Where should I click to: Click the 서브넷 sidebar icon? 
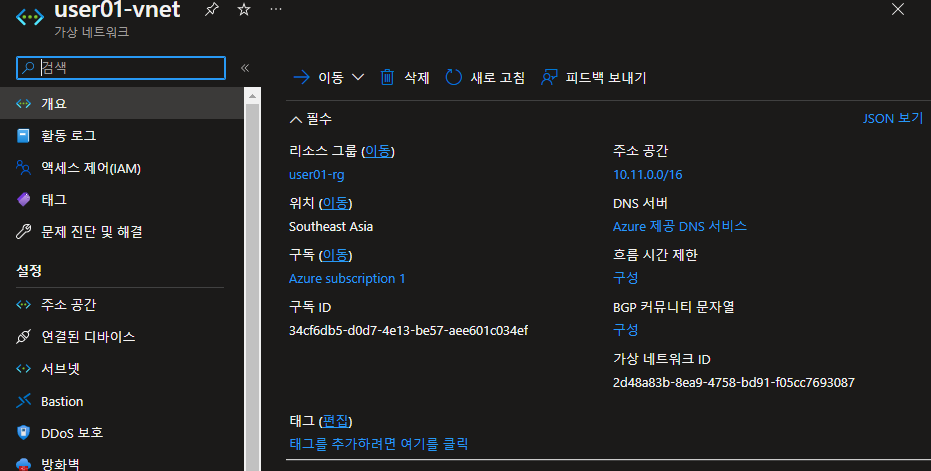pyautogui.click(x=23, y=369)
